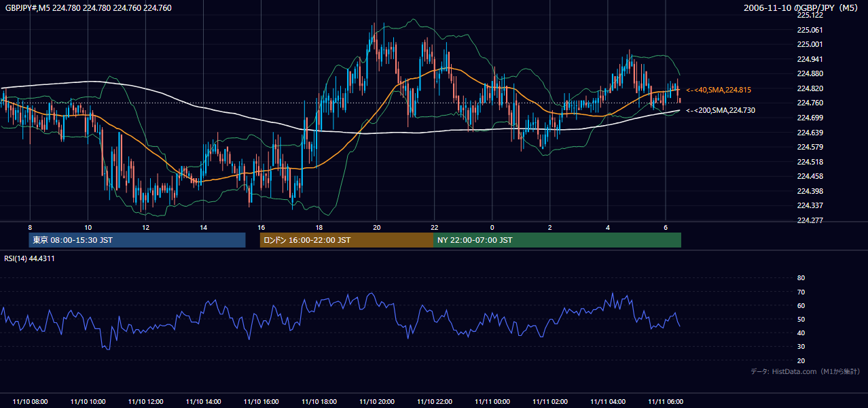Click the 11/10 10:00 time axis label
This screenshot has height=408, width=868.
coord(88,402)
